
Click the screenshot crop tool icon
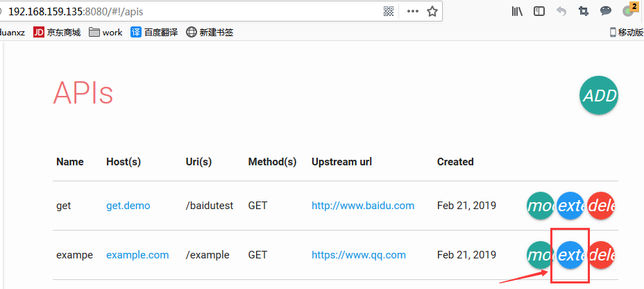pos(584,11)
